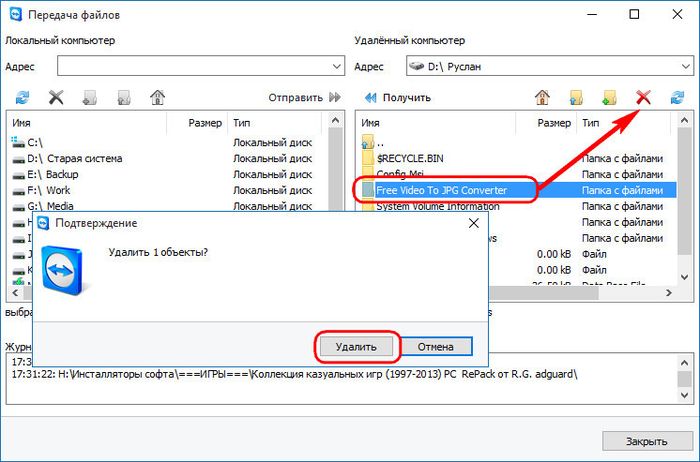Screen dimensions: 700x462
Task: Confirm deletion with the Удалить button
Action: tap(357, 347)
